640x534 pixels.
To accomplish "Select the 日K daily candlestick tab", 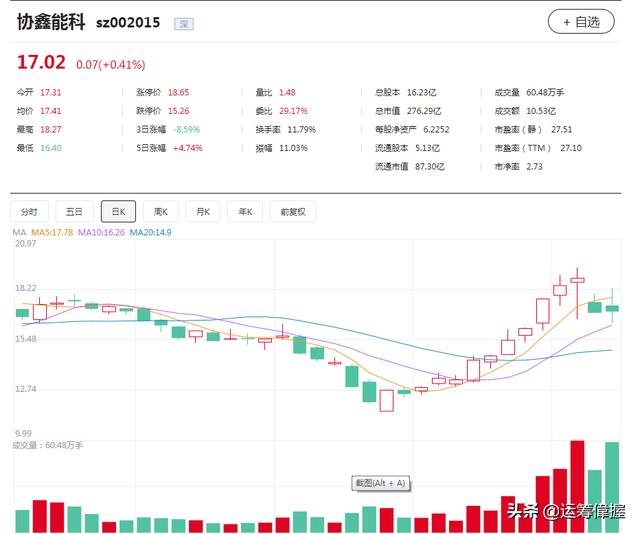I will coord(118,211).
